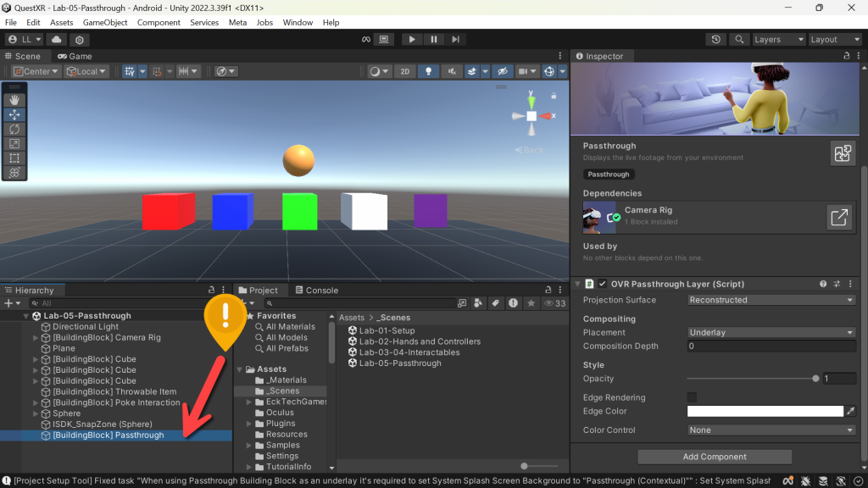868x488 pixels.
Task: Expand the [BuildingBlock] Camera Rig tree arrow
Action: (36, 337)
